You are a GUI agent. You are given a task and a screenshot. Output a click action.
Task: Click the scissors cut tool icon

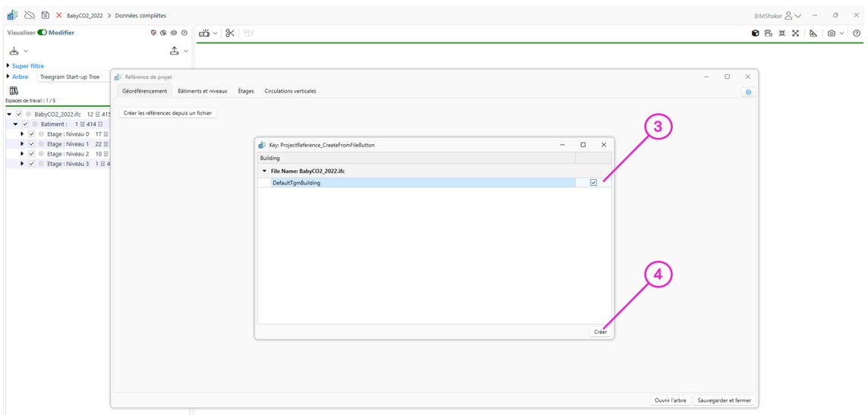click(x=229, y=33)
